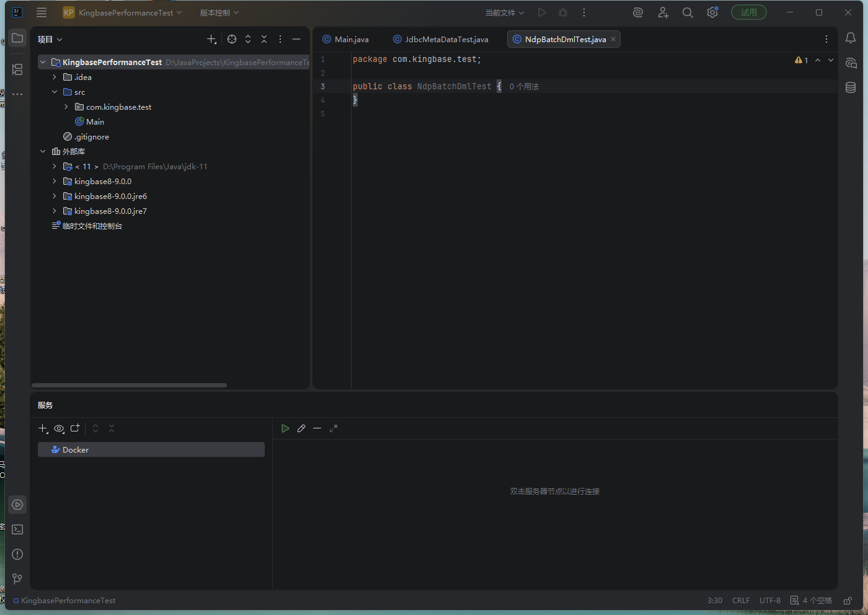Viewport: 868px width, 615px height.
Task: Expand the com.kingbase.test package
Action: click(66, 107)
